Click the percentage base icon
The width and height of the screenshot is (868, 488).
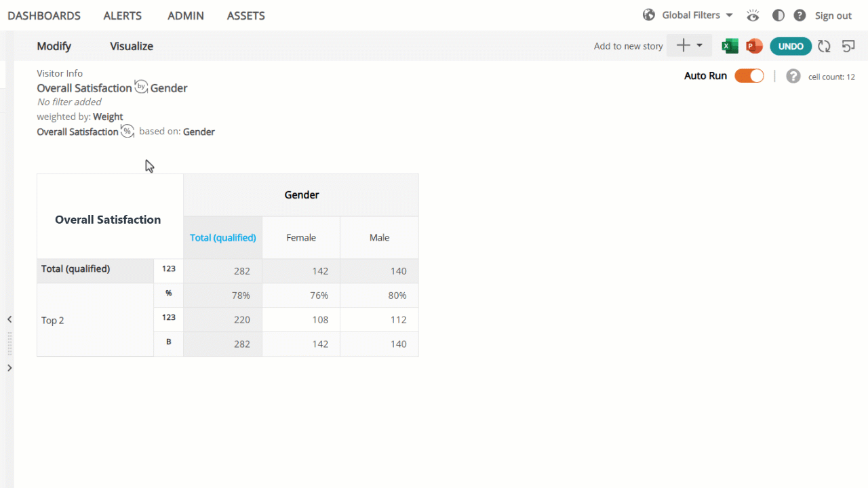pos(127,131)
